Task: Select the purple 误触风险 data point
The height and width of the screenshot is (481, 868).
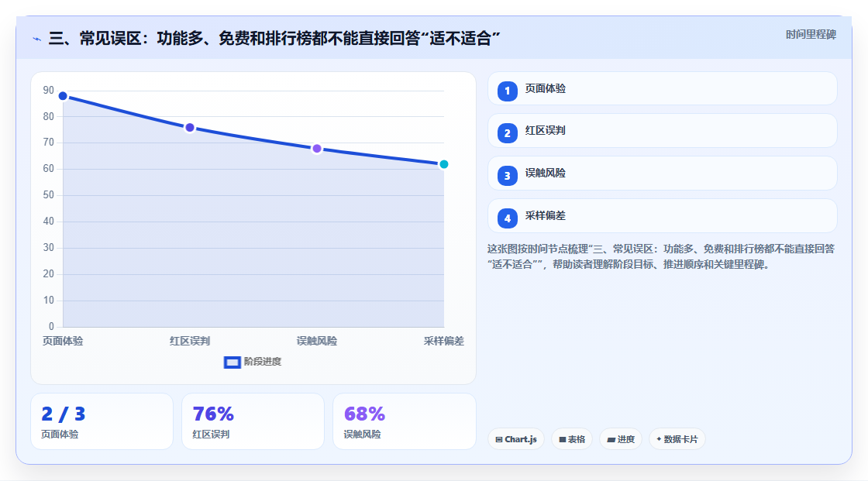Action: (x=317, y=149)
